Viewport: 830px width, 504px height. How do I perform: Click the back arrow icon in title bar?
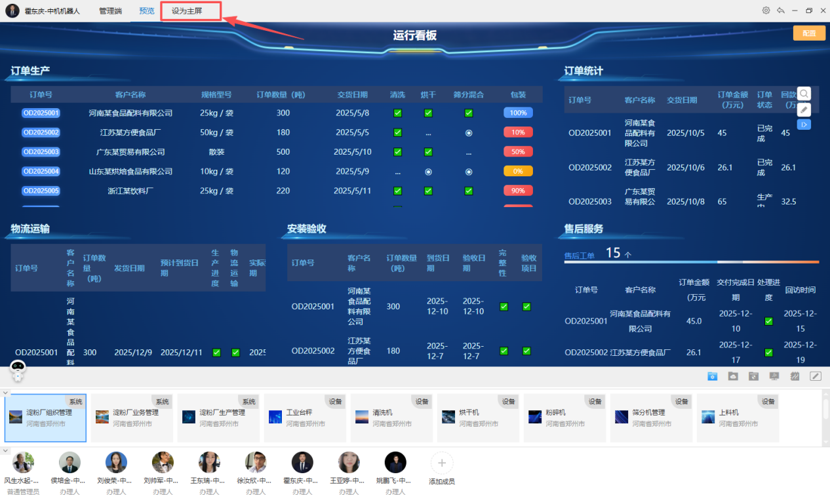coord(780,10)
